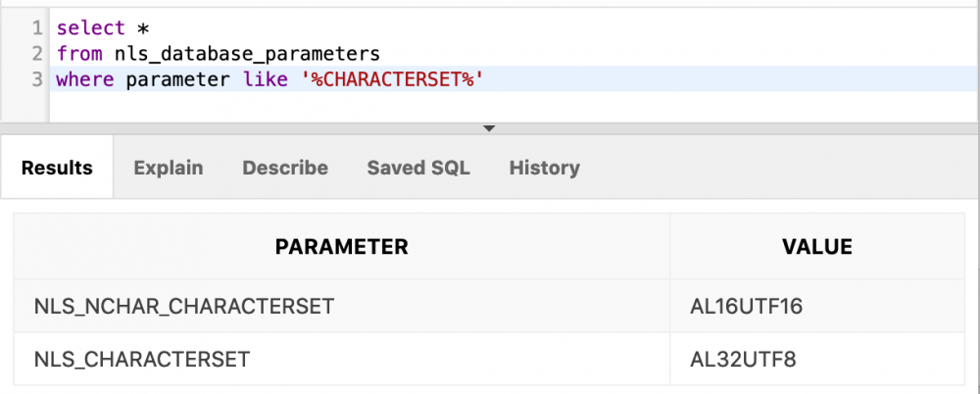Click the empty editor area below line 3

(x=490, y=106)
